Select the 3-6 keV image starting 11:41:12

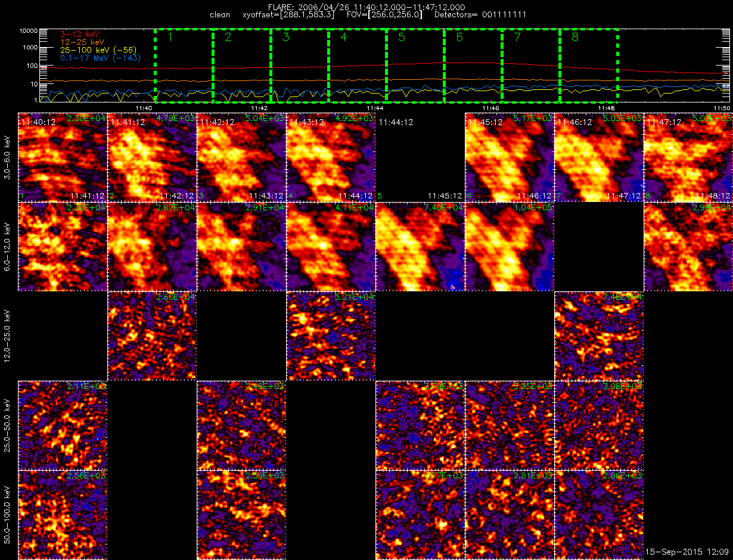click(x=153, y=157)
